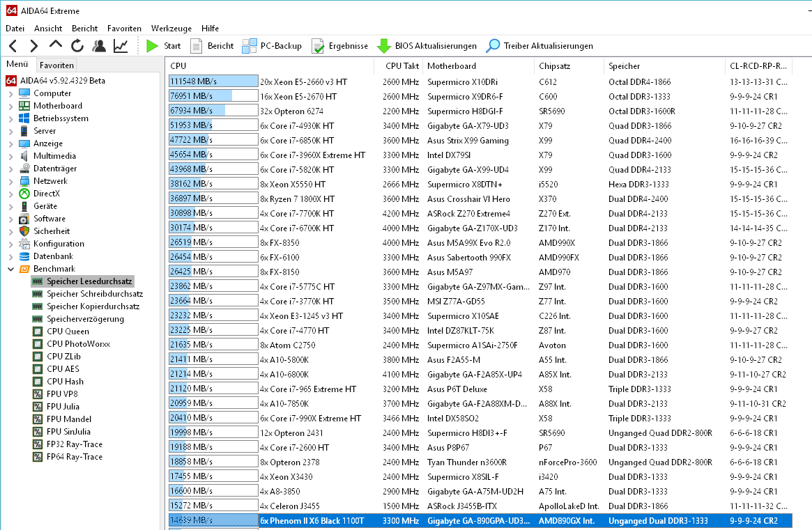The image size is (812, 530).
Task: Collapse the Benchmark tree node
Action: pyautogui.click(x=11, y=269)
